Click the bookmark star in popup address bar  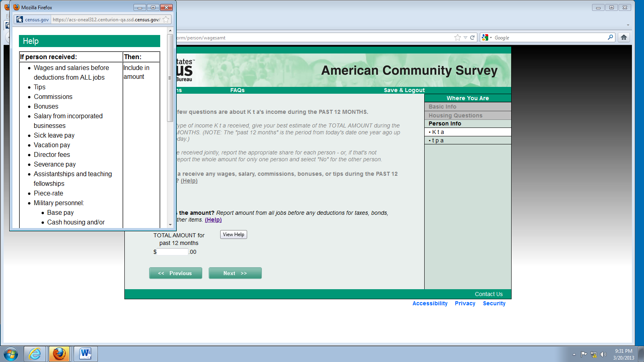tap(166, 19)
